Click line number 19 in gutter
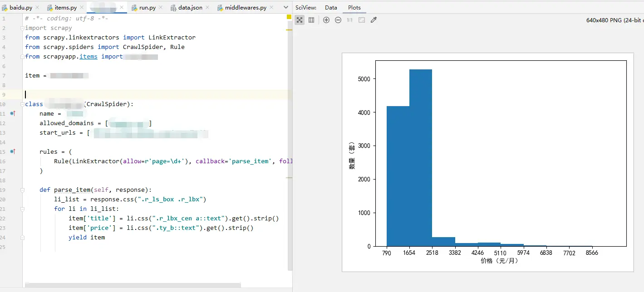Screen dimensions: 644x292 [3, 190]
